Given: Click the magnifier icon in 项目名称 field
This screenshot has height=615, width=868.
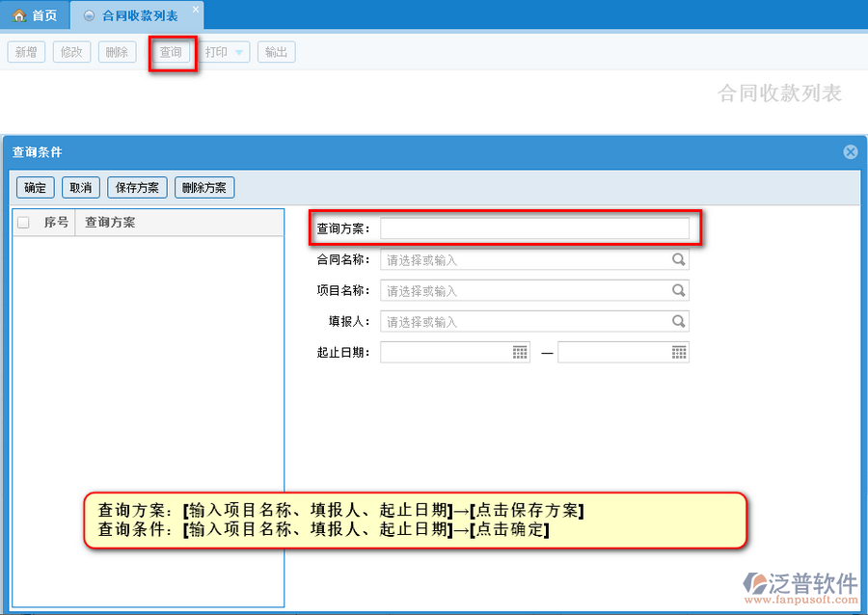Looking at the screenshot, I should click(x=679, y=291).
